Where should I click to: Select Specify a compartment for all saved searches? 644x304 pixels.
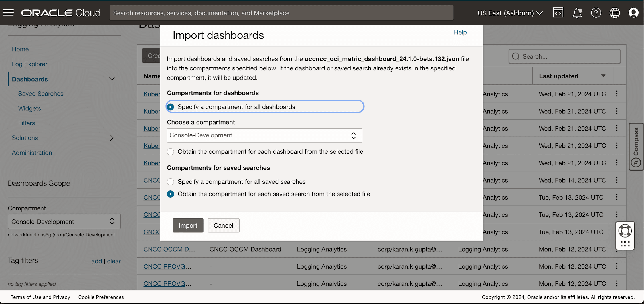pyautogui.click(x=170, y=181)
